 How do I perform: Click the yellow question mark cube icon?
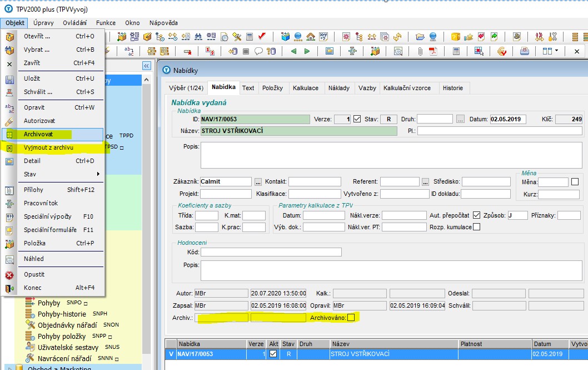click(x=455, y=36)
